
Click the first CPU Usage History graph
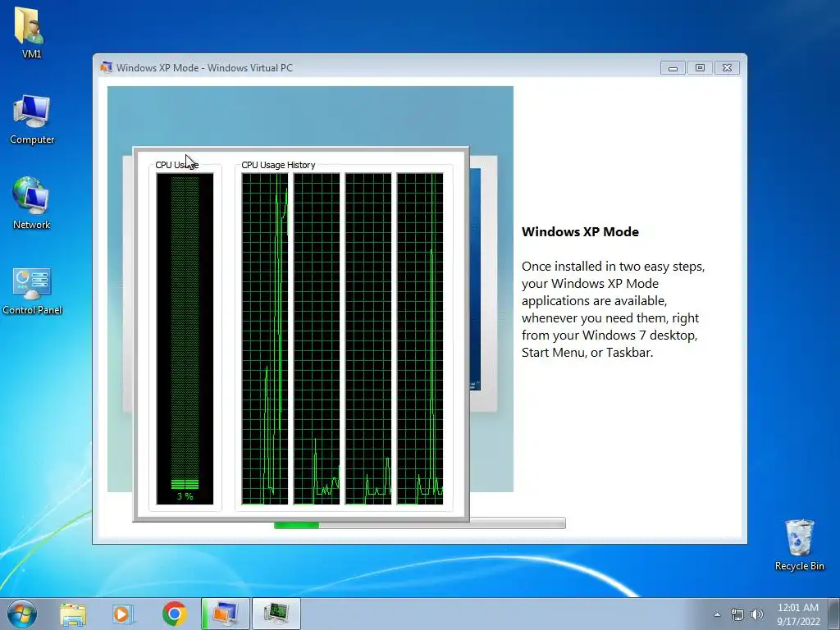(265, 339)
